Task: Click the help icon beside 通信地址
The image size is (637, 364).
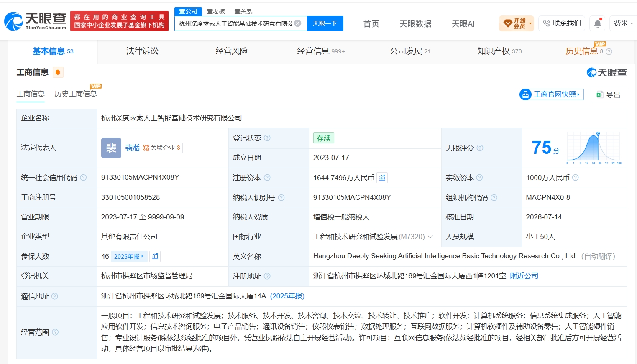Action: 55,296
